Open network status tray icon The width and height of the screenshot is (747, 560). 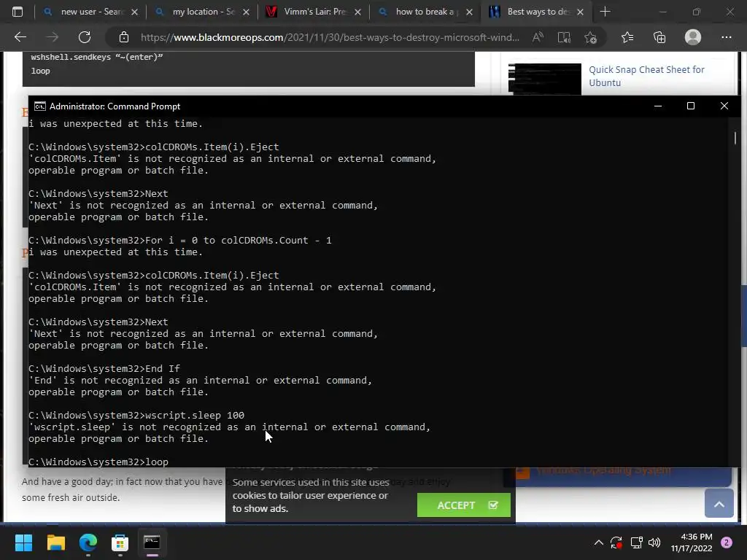(x=636, y=542)
